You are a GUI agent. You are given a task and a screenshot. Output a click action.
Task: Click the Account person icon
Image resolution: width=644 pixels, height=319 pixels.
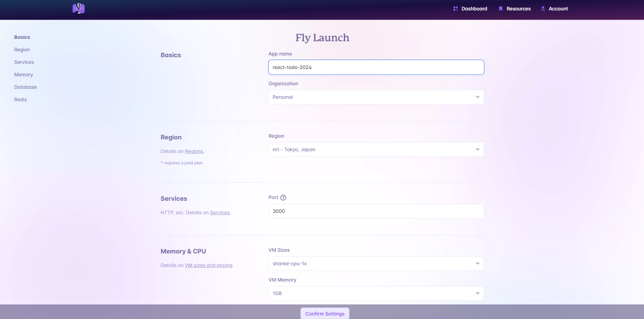point(543,9)
